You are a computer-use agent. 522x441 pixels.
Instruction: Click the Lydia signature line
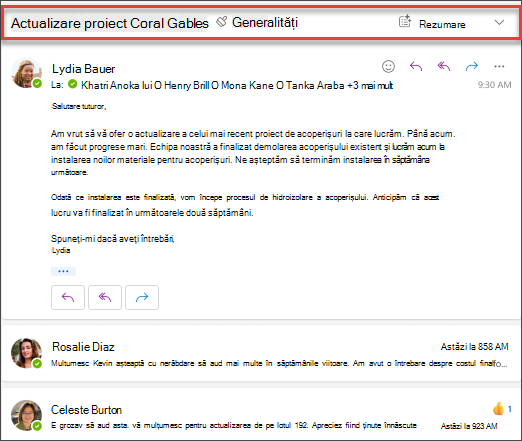(61, 250)
